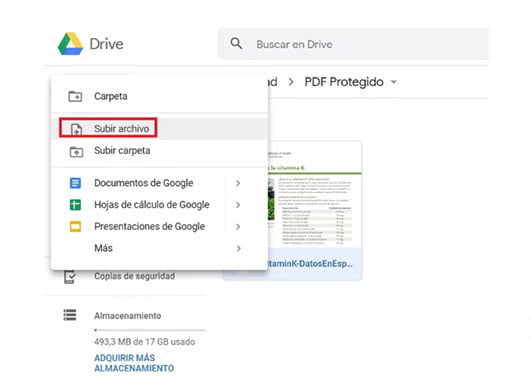Follow ADQUIRIR MÁS ALMACENAMIENTO link
The width and height of the screenshot is (531, 381).
[x=134, y=363]
